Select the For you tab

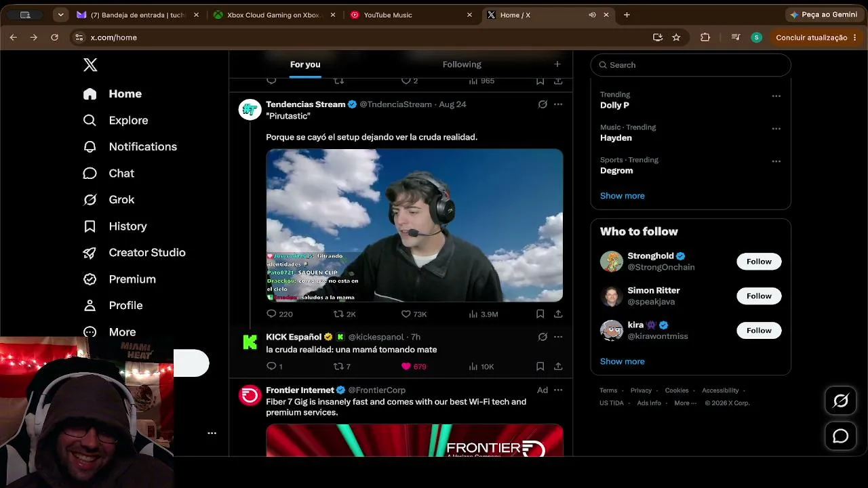coord(305,64)
